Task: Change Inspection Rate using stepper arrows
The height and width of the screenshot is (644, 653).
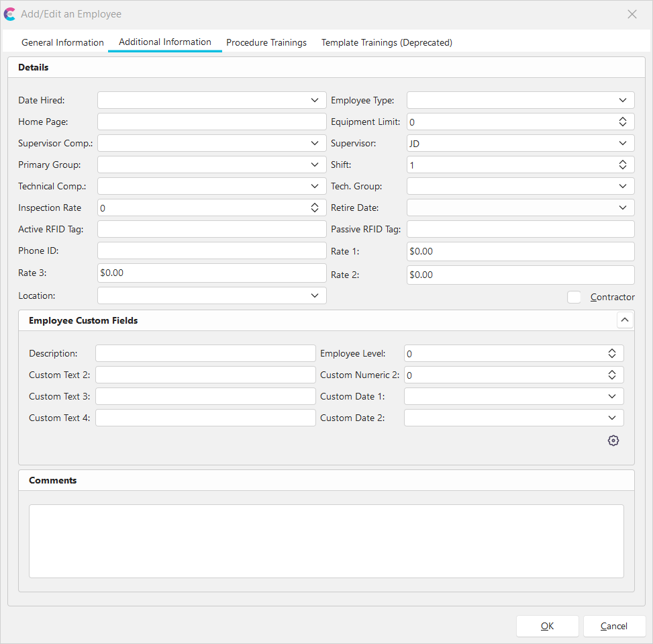Action: (x=315, y=208)
